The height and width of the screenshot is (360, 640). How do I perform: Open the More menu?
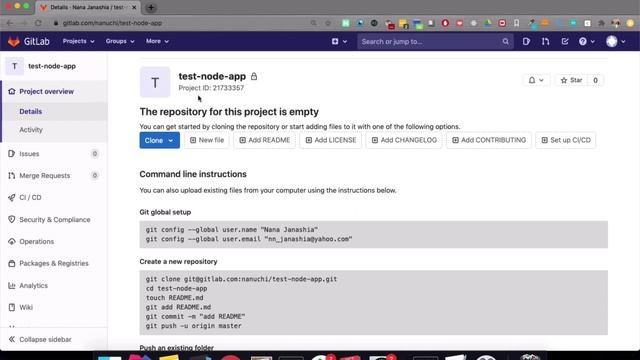157,41
